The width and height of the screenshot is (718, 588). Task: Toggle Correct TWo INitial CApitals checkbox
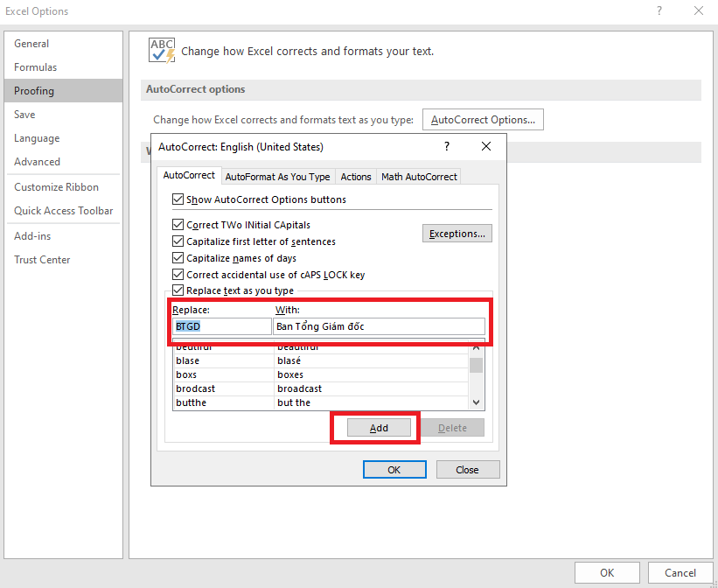point(178,225)
